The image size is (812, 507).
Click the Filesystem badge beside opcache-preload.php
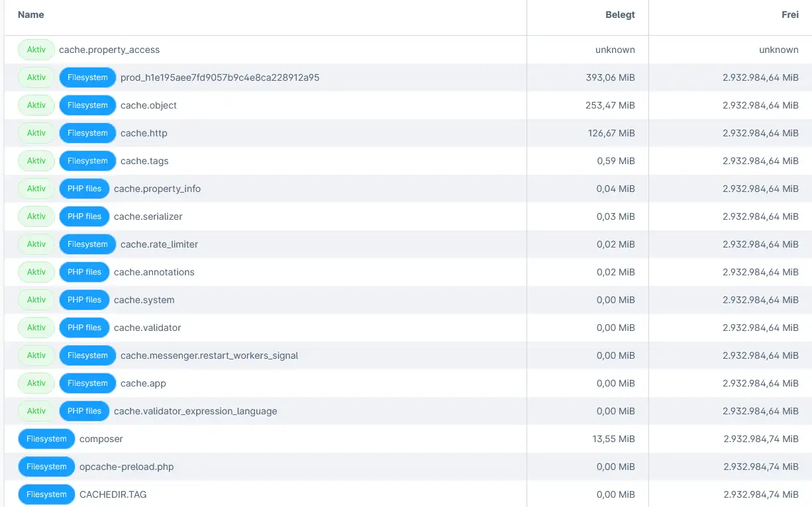46,467
